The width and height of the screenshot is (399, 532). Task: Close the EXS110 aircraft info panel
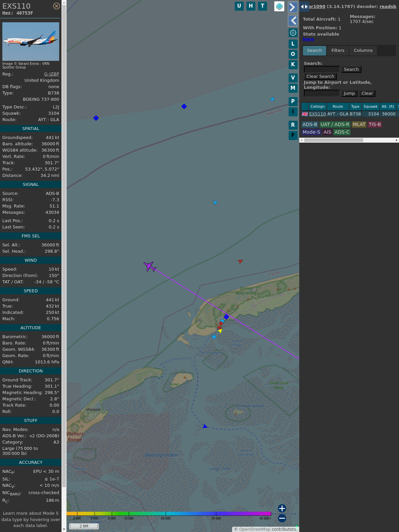pos(57,6)
